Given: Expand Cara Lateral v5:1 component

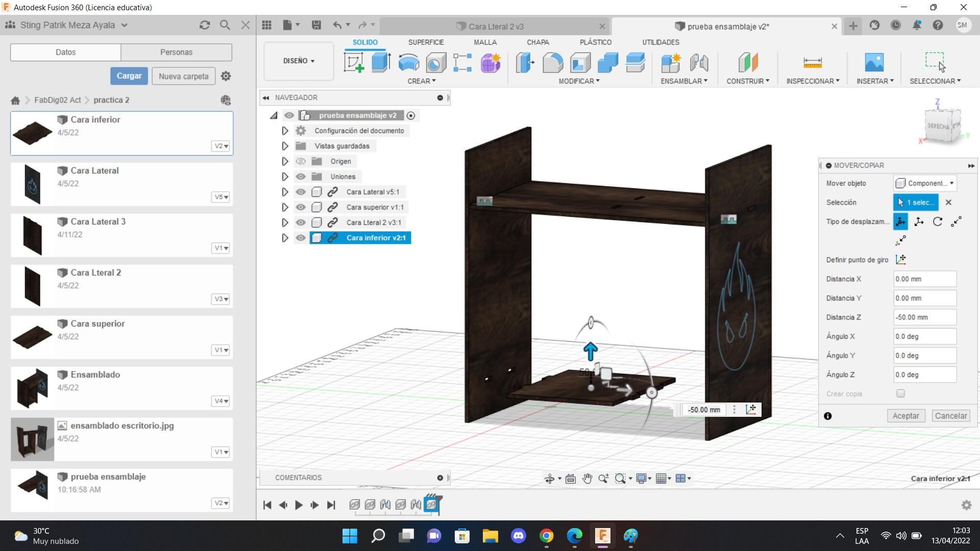Looking at the screenshot, I should 285,192.
